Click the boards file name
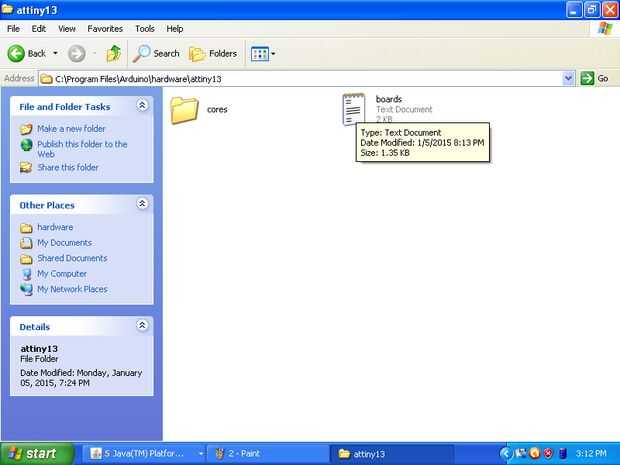This screenshot has width=620, height=465. (x=389, y=99)
